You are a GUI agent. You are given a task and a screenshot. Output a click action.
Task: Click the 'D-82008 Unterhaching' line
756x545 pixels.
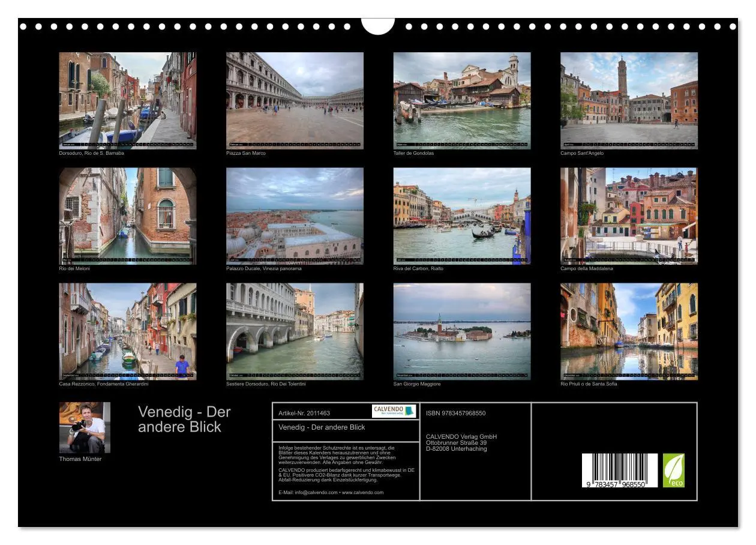(x=457, y=449)
